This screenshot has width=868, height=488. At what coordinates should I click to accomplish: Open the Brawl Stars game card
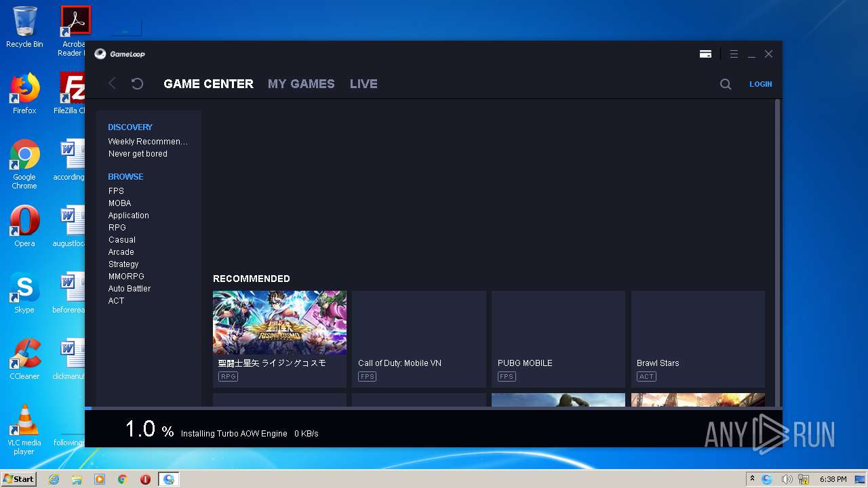tap(698, 339)
